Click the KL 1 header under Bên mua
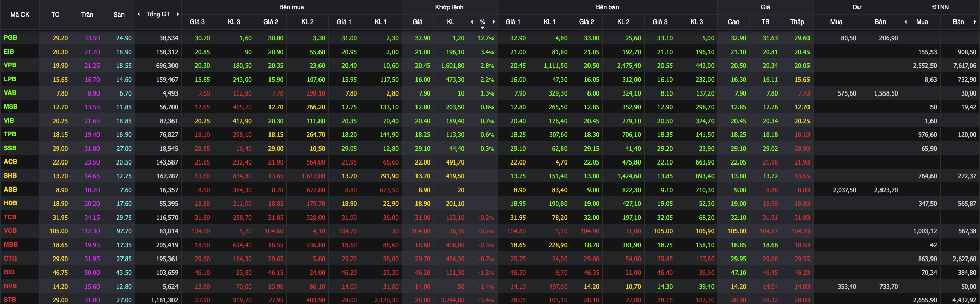Image resolution: width=980 pixels, height=304 pixels. (381, 22)
